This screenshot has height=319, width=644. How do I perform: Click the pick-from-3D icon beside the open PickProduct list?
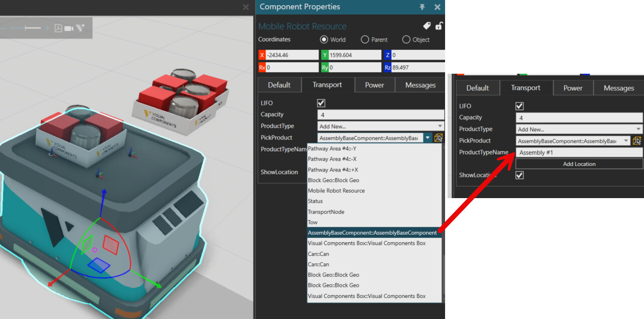pos(438,138)
